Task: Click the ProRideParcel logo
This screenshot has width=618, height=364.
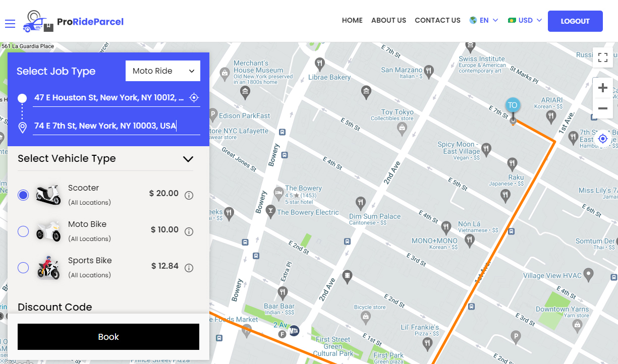Action: (x=73, y=22)
